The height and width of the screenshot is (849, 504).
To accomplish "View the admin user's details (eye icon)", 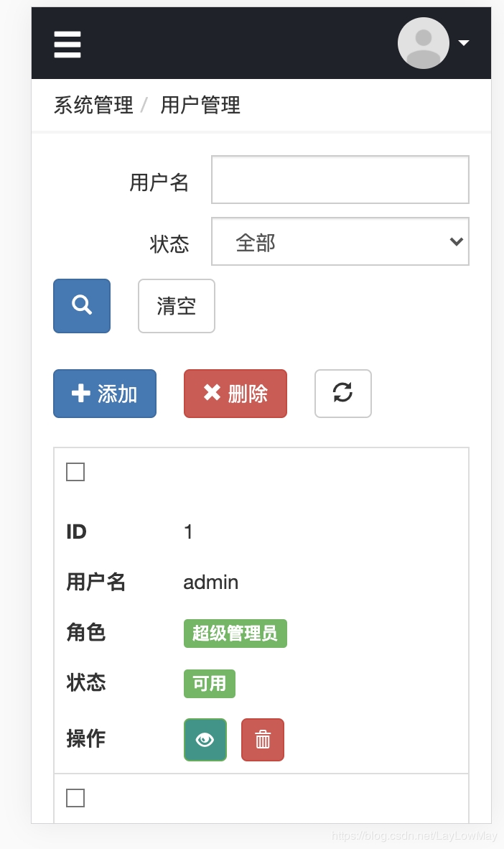I will [x=205, y=739].
